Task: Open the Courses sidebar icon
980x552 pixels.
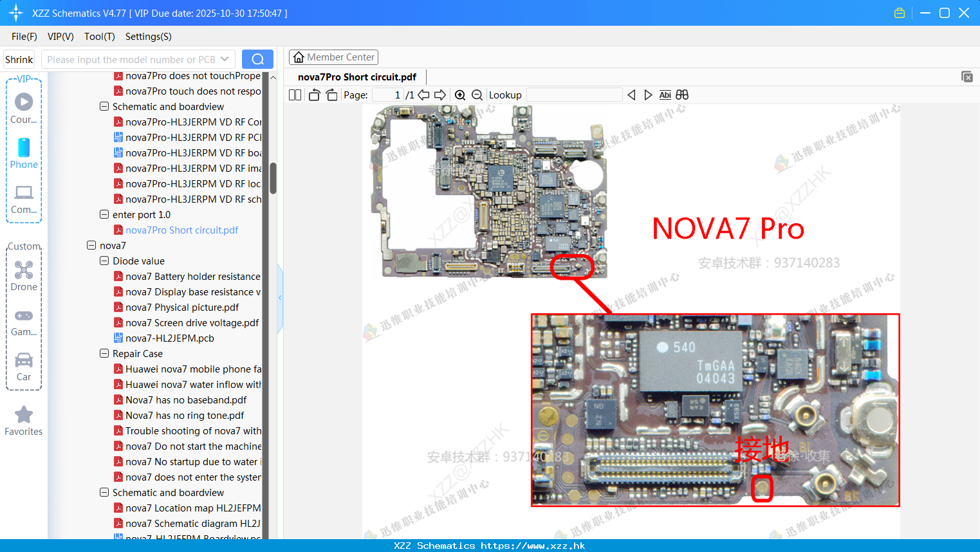Action: coord(24,108)
